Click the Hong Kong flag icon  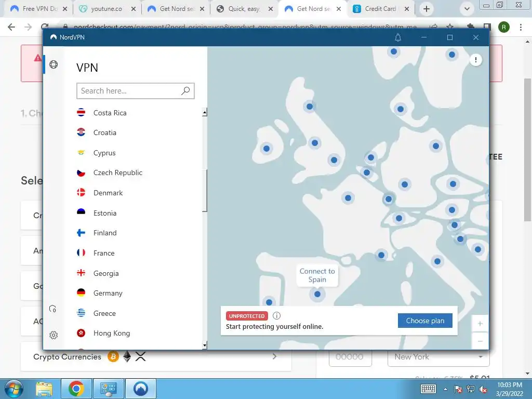pyautogui.click(x=81, y=333)
